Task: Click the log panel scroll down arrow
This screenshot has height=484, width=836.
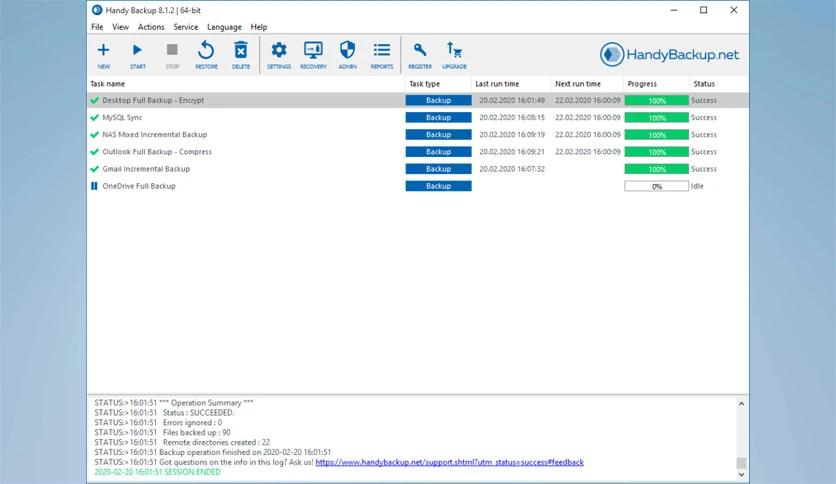Action: tap(741, 474)
